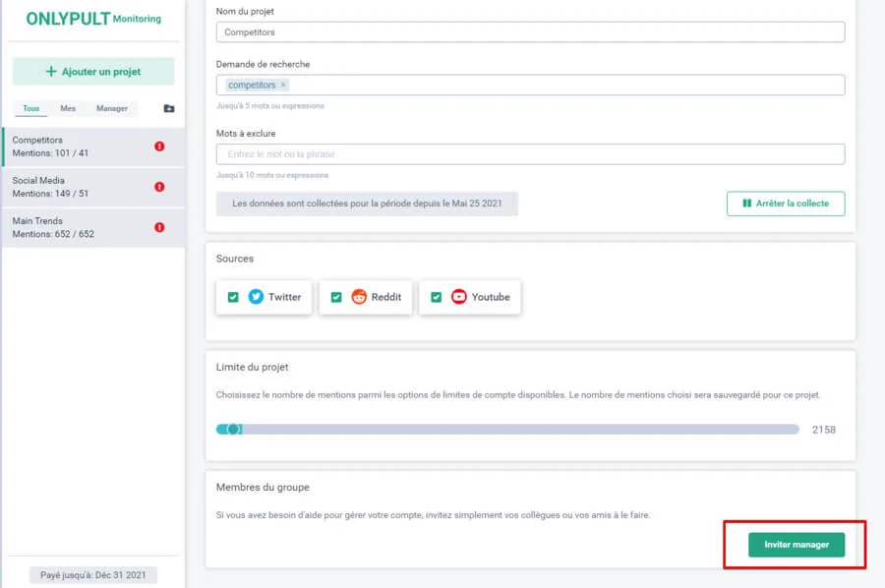Click the Inviter manager button
This screenshot has width=885, height=588.
pyautogui.click(x=796, y=545)
